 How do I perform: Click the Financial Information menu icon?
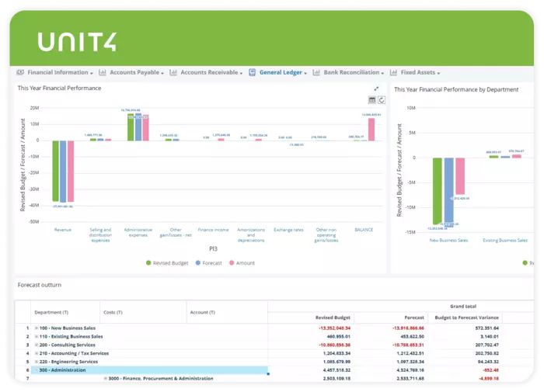tap(22, 72)
